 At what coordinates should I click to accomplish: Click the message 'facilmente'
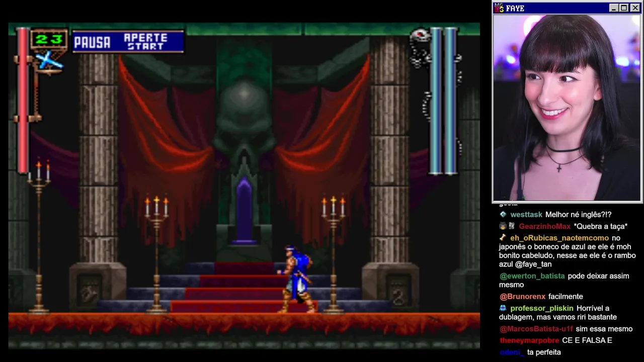tap(566, 297)
